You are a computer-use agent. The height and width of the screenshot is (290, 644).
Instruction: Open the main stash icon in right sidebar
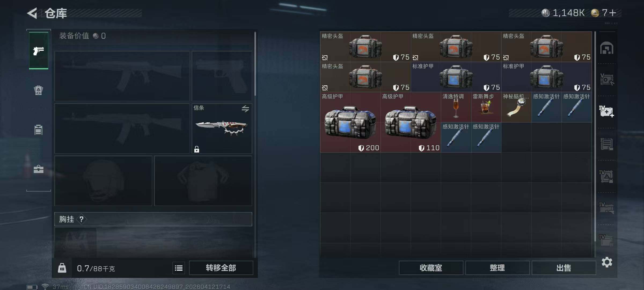coord(607,48)
